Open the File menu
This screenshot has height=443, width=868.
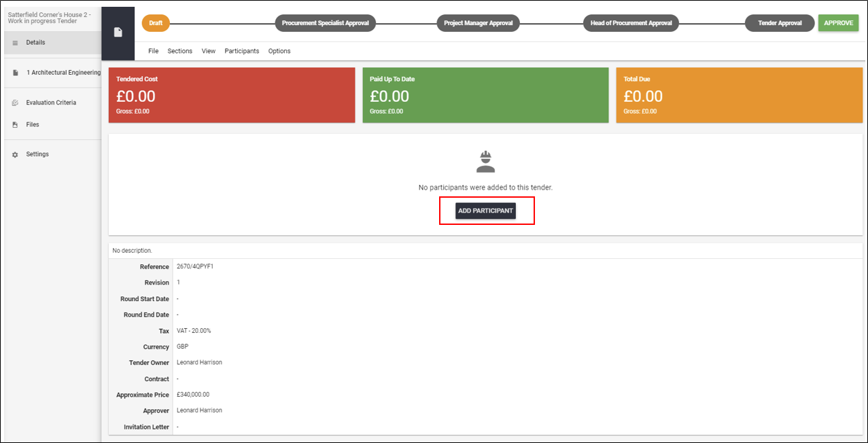point(153,51)
